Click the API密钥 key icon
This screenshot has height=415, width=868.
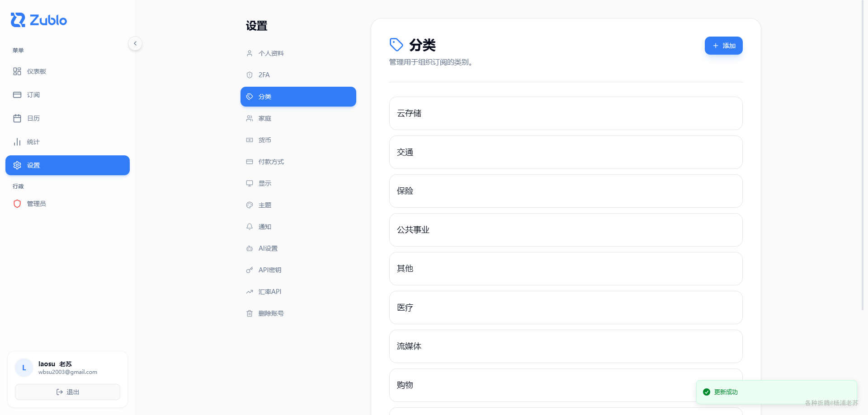click(x=250, y=270)
